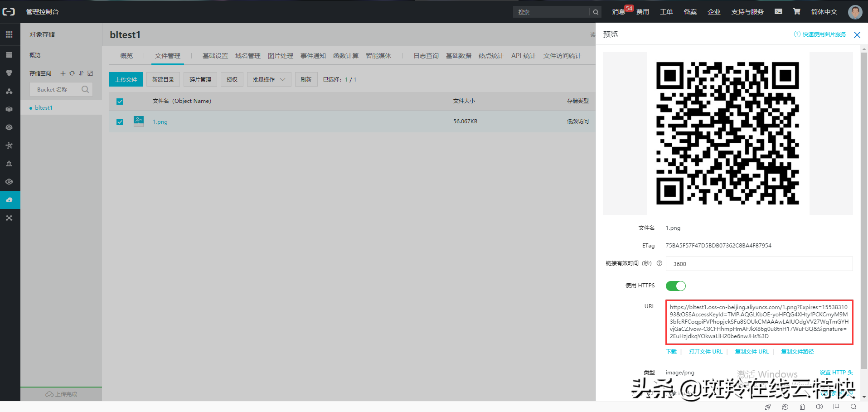Click the top 搜索 search box

click(x=552, y=12)
